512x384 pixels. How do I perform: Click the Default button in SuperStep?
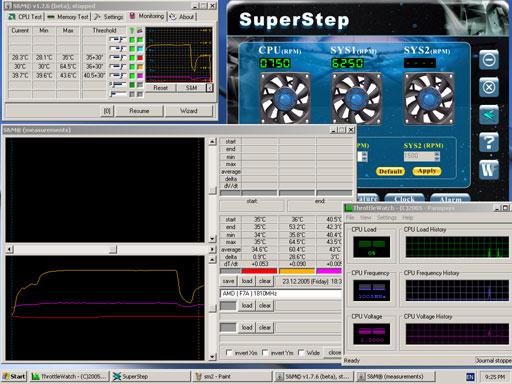390,171
